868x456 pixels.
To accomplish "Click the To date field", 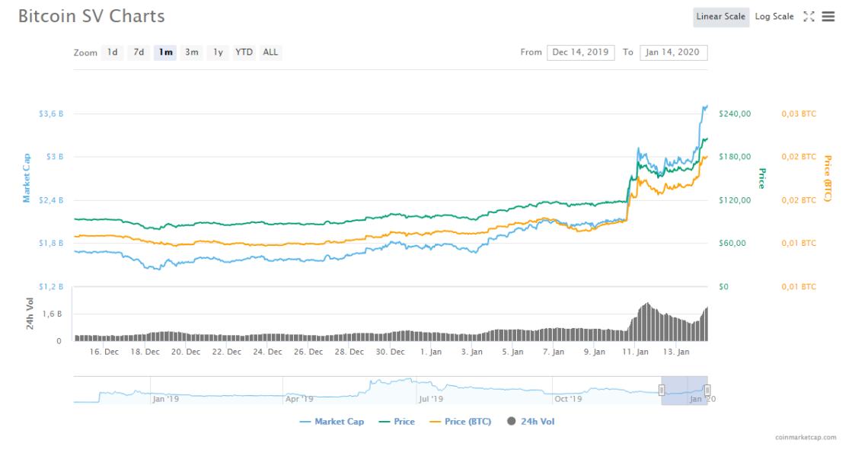I will 673,53.
